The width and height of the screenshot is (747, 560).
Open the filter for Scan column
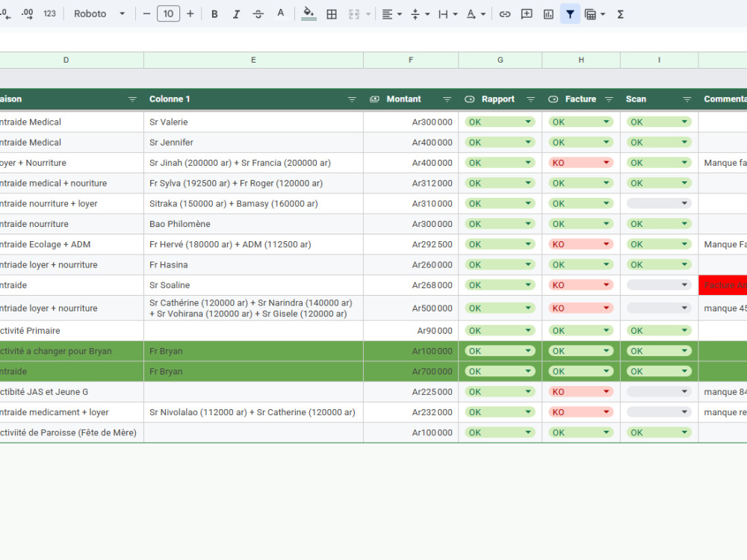pyautogui.click(x=687, y=99)
